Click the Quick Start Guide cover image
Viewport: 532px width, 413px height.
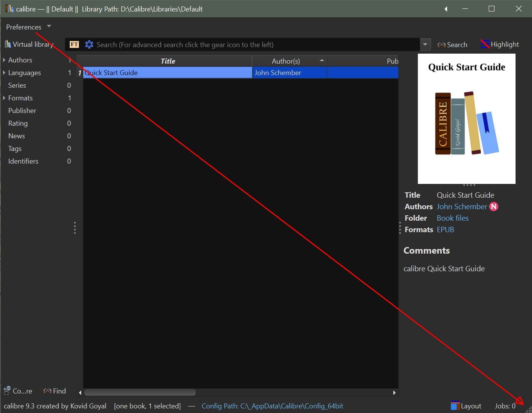point(467,119)
